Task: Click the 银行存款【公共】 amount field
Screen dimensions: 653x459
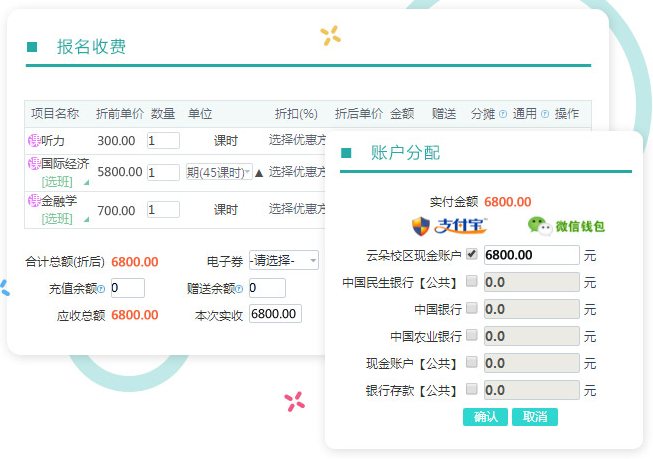Action: point(531,390)
